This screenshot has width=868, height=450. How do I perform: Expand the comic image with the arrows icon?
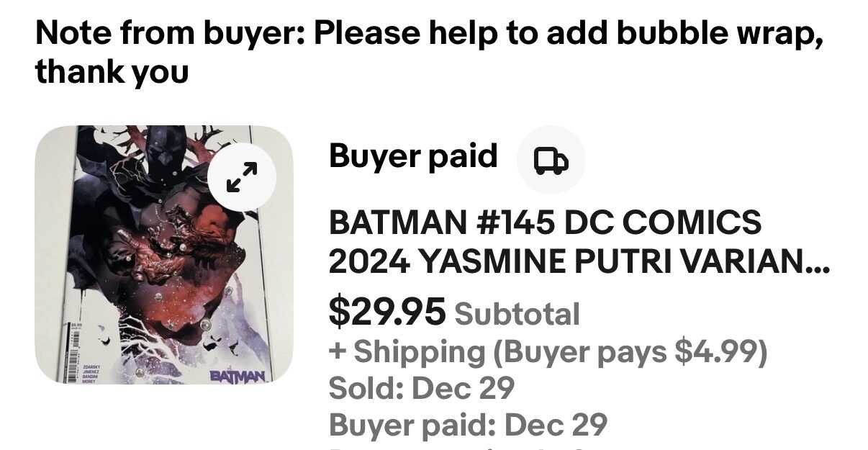[242, 176]
